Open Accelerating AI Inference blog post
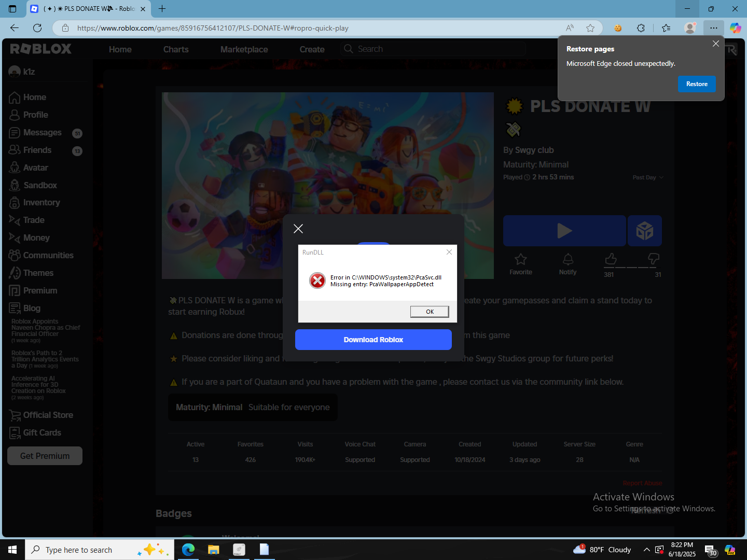Screen dimensions: 747x560 (x=38, y=388)
